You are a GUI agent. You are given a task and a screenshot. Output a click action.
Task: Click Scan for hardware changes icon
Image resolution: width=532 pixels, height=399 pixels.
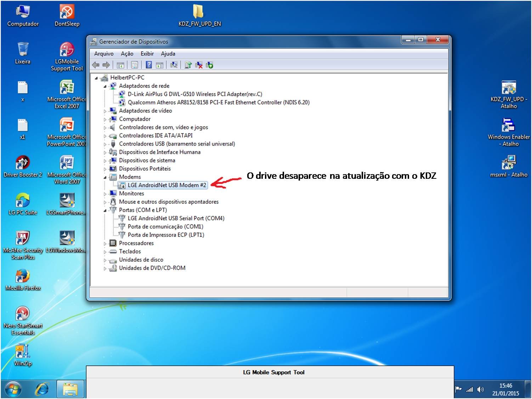(174, 65)
